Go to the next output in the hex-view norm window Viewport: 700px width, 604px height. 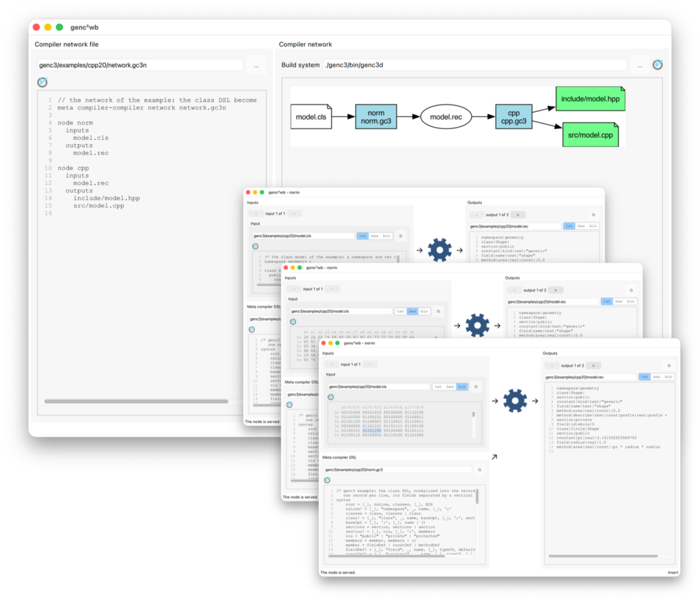(x=556, y=290)
